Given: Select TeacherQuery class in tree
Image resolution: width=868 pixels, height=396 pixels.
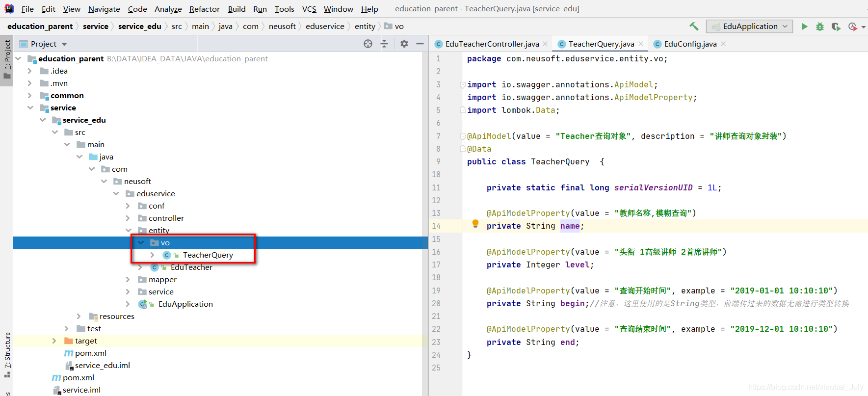Looking at the screenshot, I should point(208,255).
